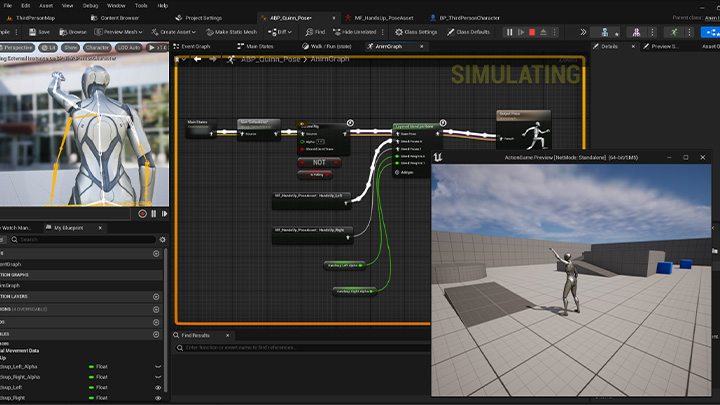720x405 pixels.
Task: Switch to MF_HandsUp_PoseAsset tab
Action: click(x=379, y=18)
